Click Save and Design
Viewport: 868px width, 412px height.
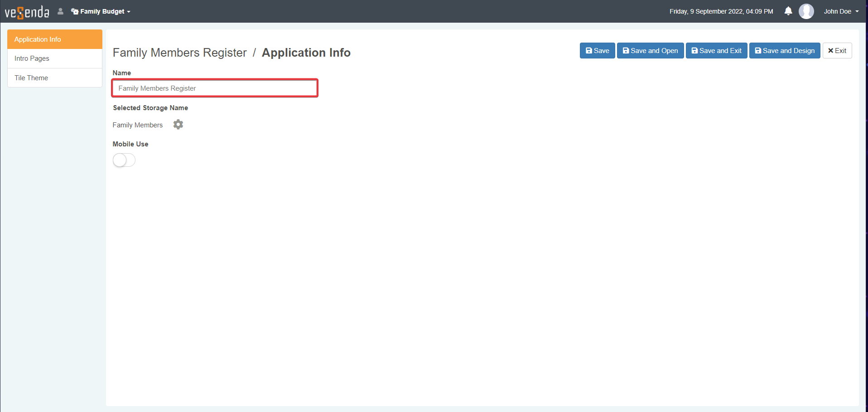tap(784, 51)
